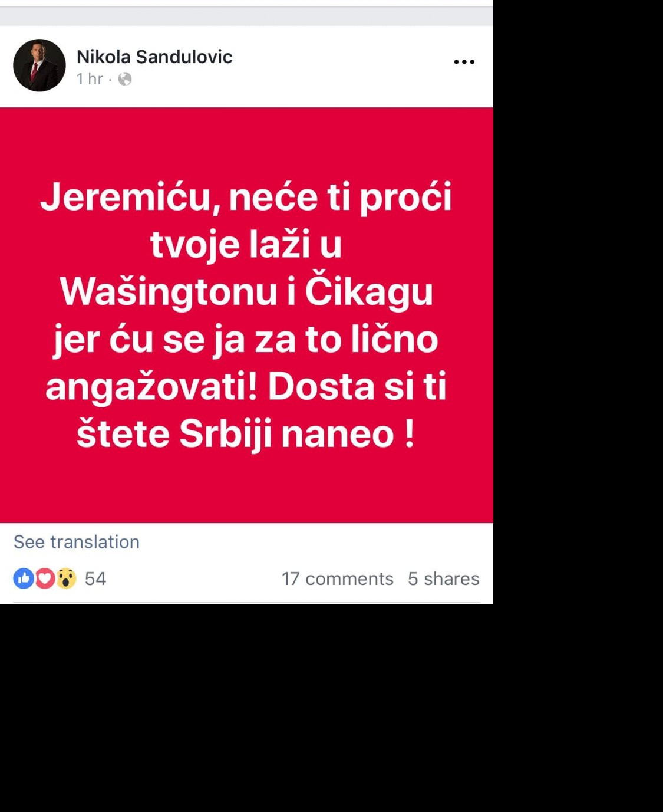The height and width of the screenshot is (812, 663).
Task: Click the "1 hr" post timestamp
Action: pos(90,79)
